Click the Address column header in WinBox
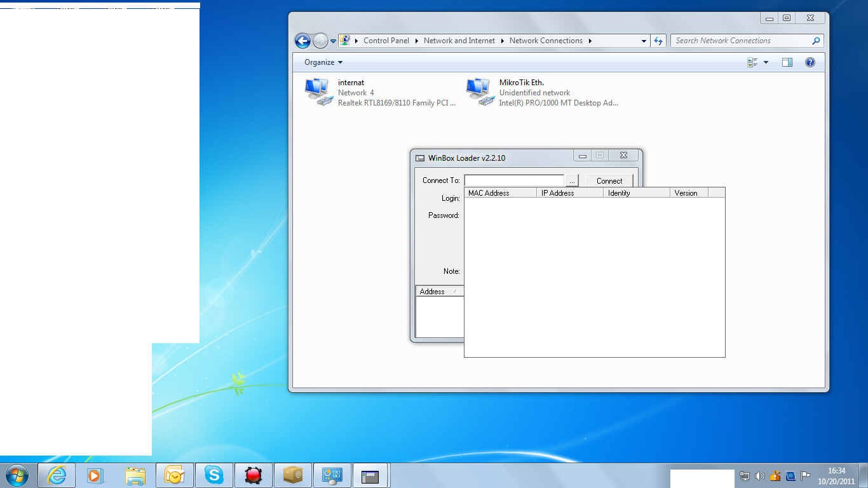Viewport: 868px width, 488px height. 440,292
